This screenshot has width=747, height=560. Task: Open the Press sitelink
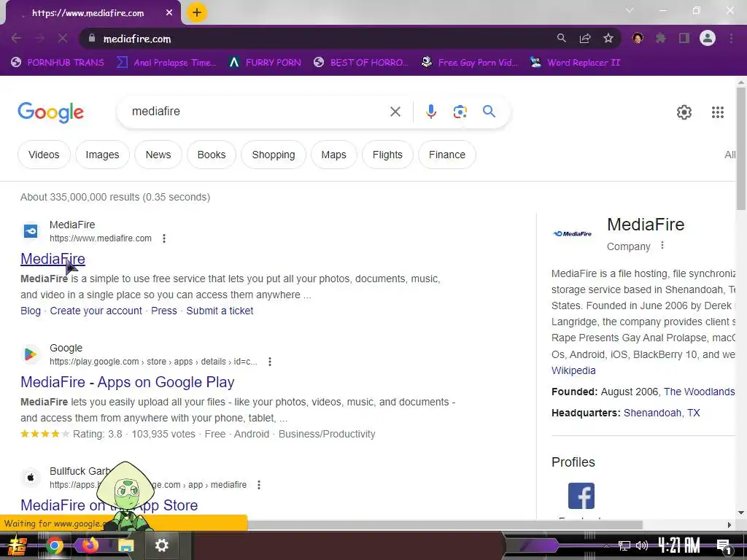point(164,311)
